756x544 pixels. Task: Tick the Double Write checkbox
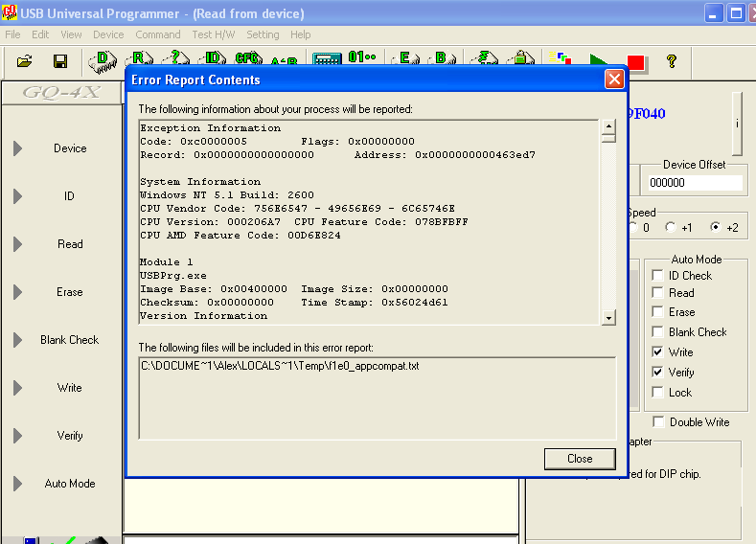658,422
